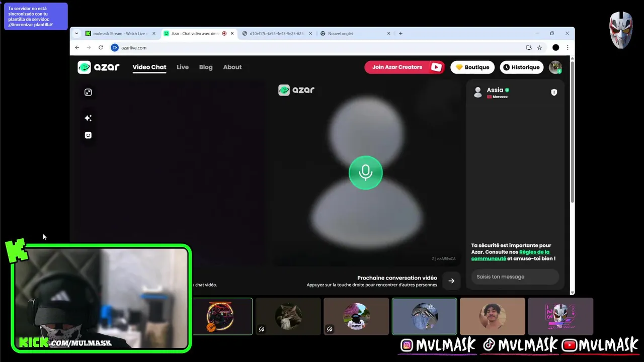Open the About menu item
This screenshot has width=644, height=362.
click(x=232, y=67)
